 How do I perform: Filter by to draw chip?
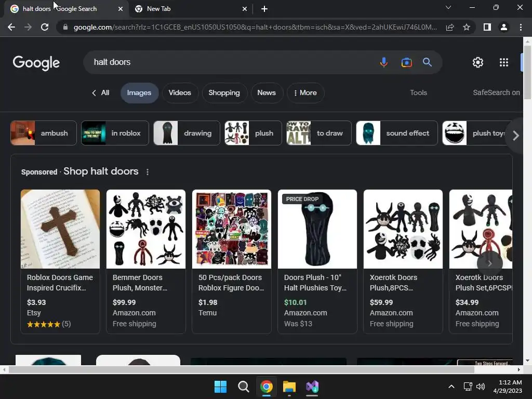[x=319, y=133]
